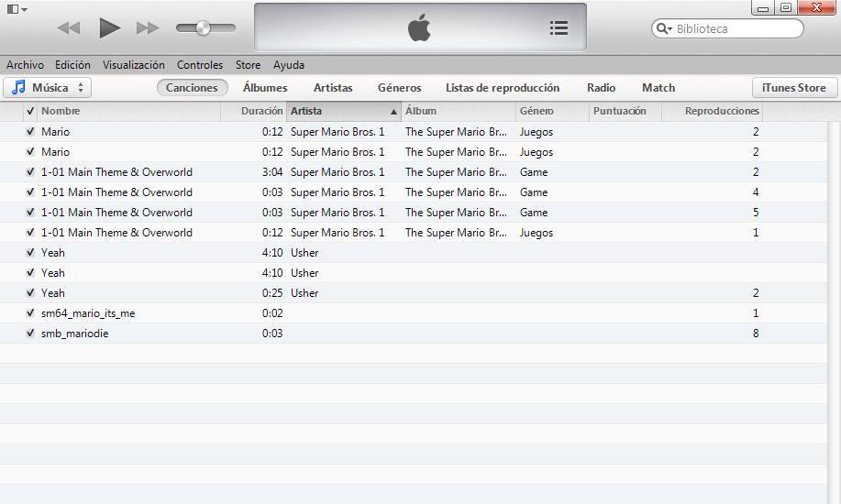Image resolution: width=841 pixels, height=504 pixels.
Task: Open the Up Next list icon
Action: [x=559, y=27]
